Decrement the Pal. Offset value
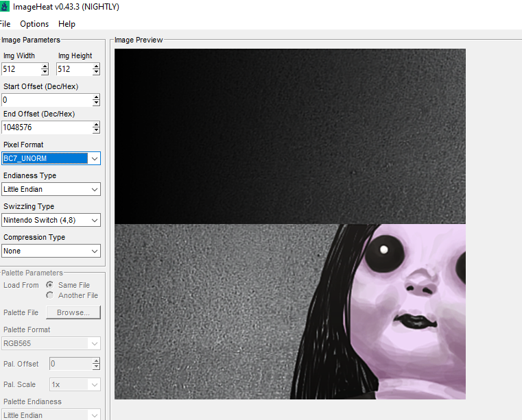The image size is (522, 420). point(96,367)
